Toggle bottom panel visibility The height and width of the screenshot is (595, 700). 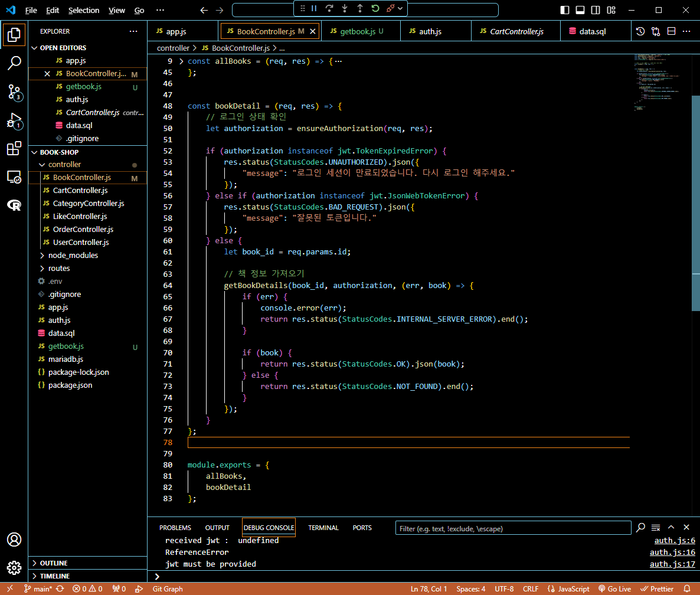[x=580, y=10]
